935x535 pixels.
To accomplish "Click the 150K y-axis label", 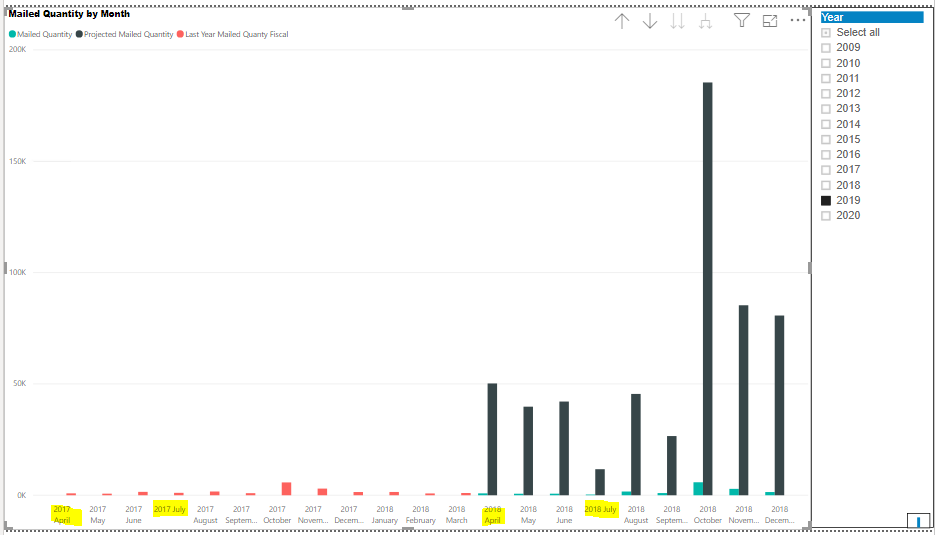I will pos(18,162).
